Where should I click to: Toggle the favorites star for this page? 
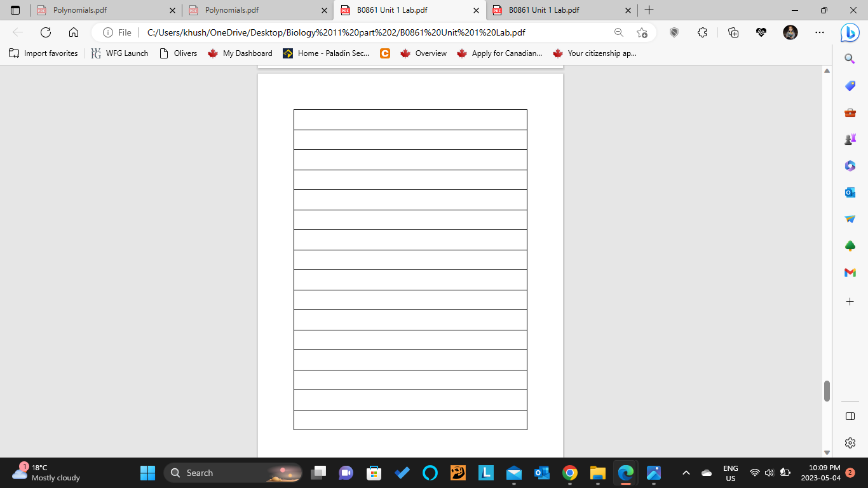tap(641, 32)
